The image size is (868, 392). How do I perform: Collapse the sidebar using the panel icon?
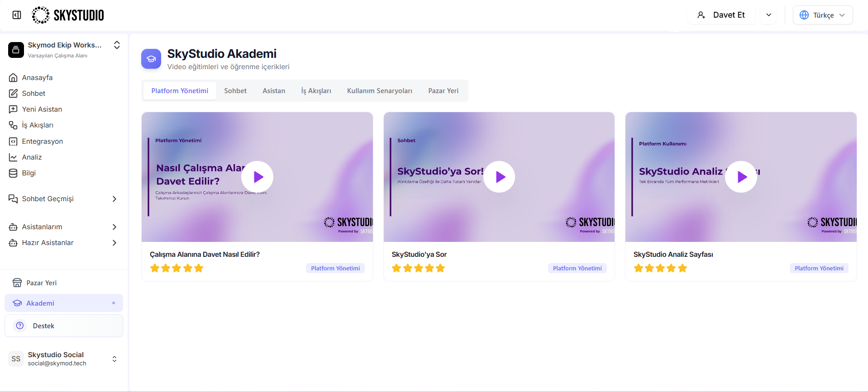[17, 15]
